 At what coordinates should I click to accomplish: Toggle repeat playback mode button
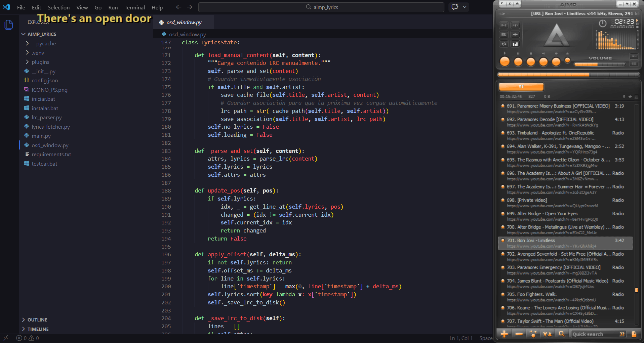pos(504,44)
